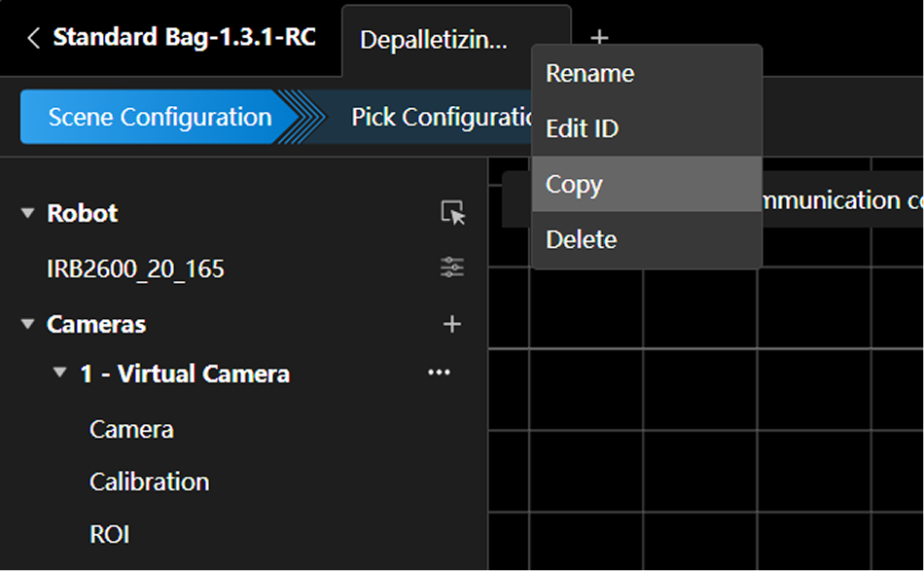Open the Camera tree item

click(x=131, y=429)
